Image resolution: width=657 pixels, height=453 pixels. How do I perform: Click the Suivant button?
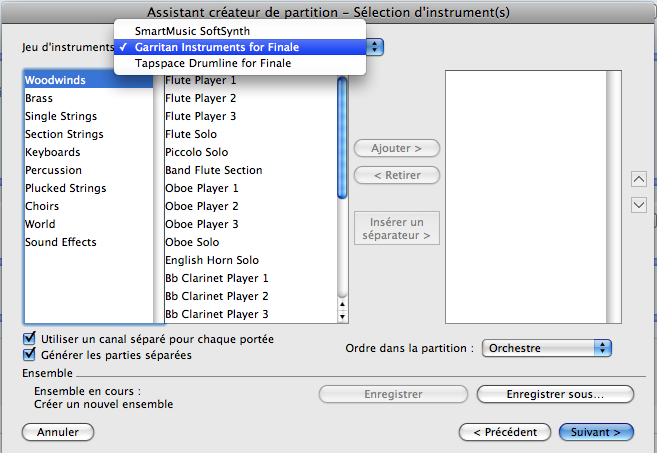pos(596,432)
